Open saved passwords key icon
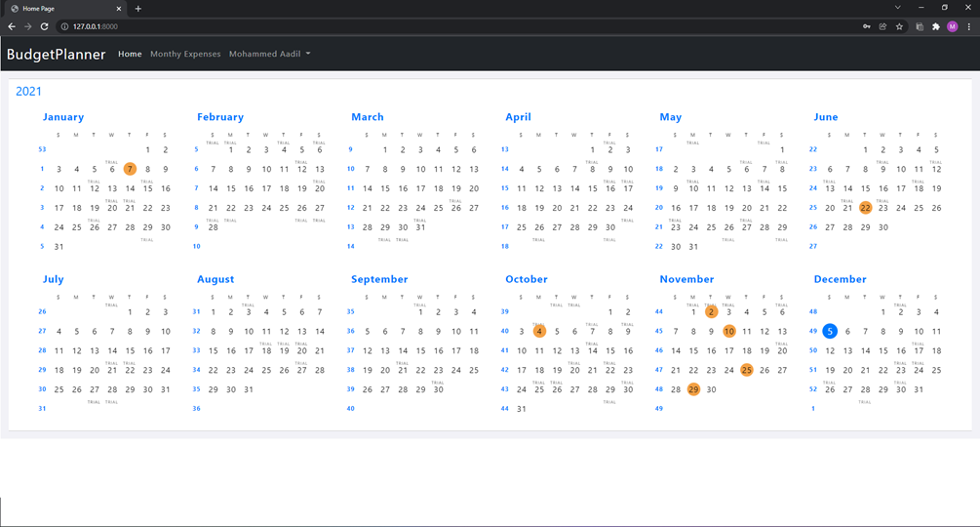Viewport: 980px width, 527px height. [x=866, y=26]
